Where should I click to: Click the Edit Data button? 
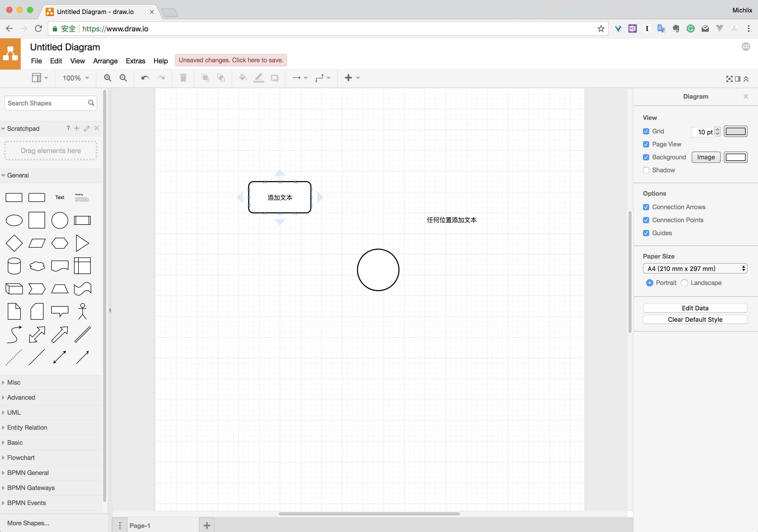click(x=695, y=308)
